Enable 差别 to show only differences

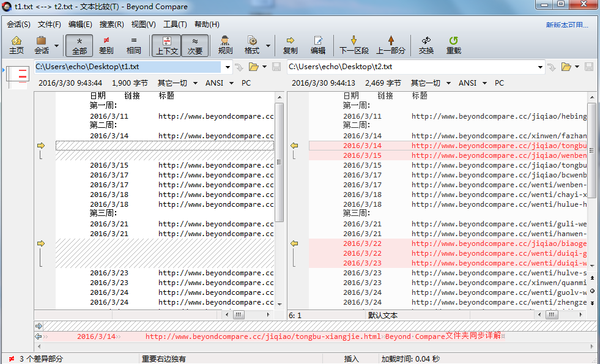(x=106, y=45)
